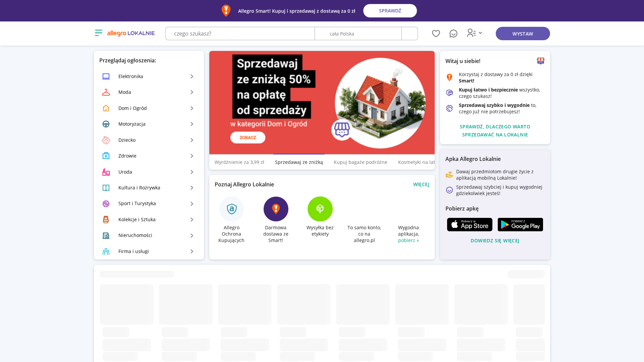The width and height of the screenshot is (644, 362).
Task: Open the hamburger menu icon
Action: pyautogui.click(x=98, y=33)
